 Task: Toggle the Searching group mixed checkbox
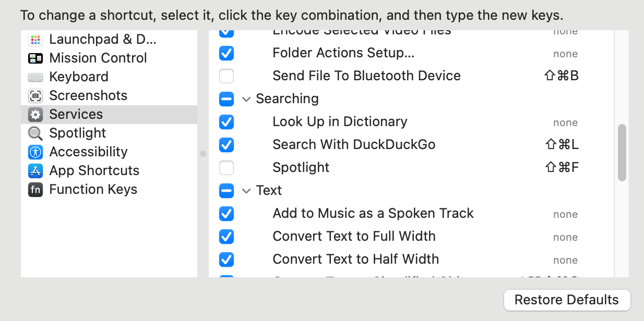(226, 99)
